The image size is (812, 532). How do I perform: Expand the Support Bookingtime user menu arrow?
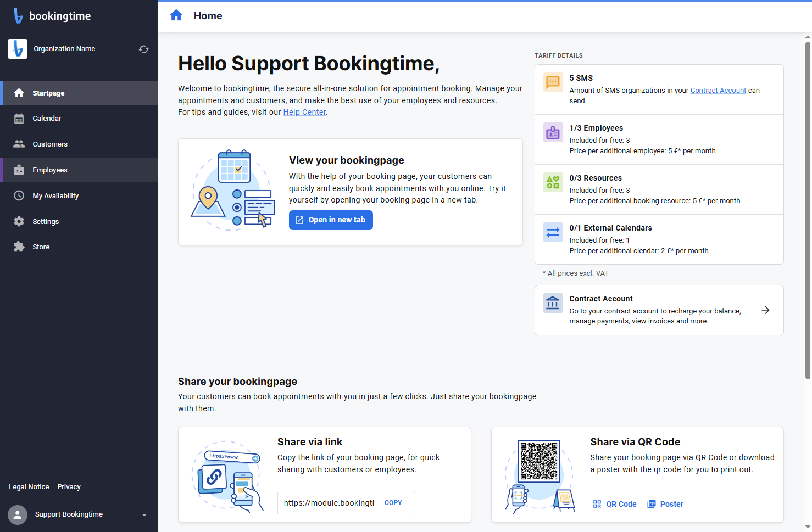click(x=144, y=515)
